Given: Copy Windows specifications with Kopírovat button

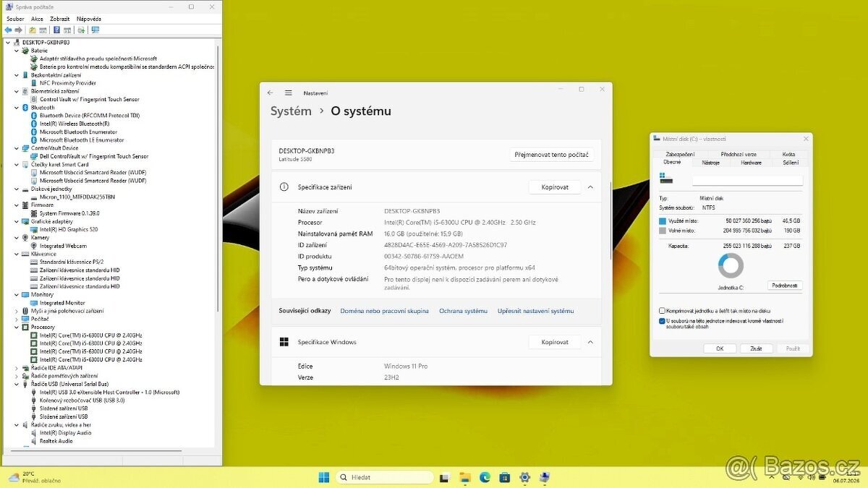Looking at the screenshot, I should tap(555, 342).
